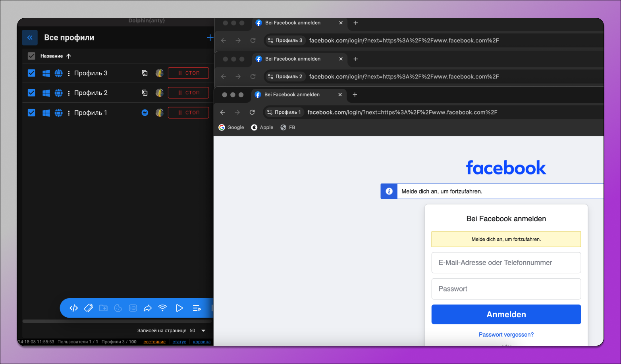Click the Passwort vergessen? link
Viewport: 621px width, 364px height.
[506, 335]
